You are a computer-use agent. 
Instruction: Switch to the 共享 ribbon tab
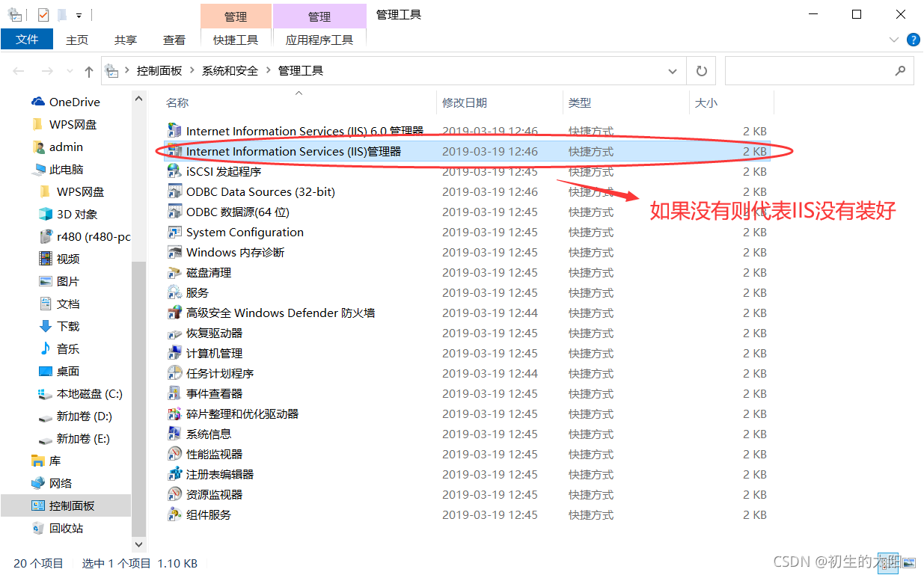pos(126,40)
